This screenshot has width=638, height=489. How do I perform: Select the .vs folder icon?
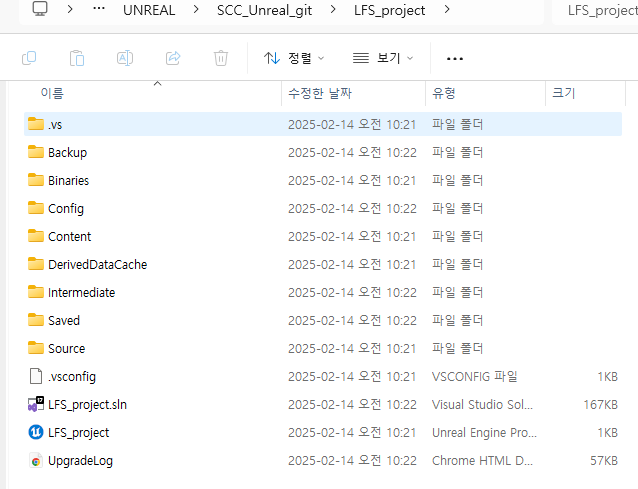point(36,124)
